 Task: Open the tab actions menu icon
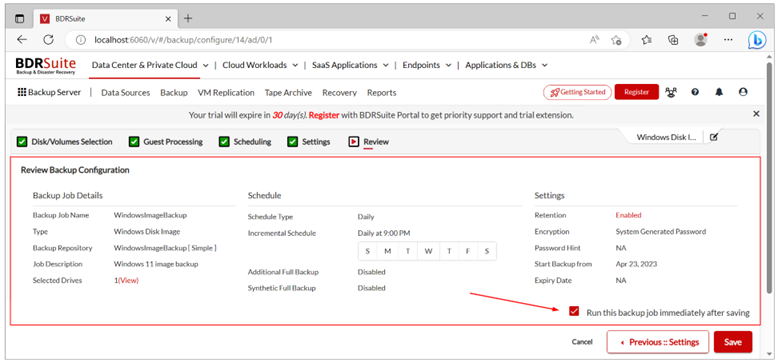pos(19,18)
